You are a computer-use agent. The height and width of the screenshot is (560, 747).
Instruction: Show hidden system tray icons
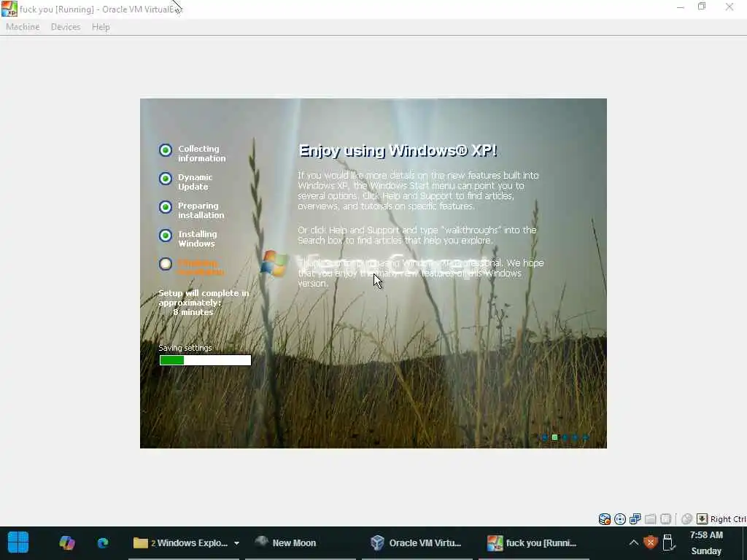(x=634, y=542)
